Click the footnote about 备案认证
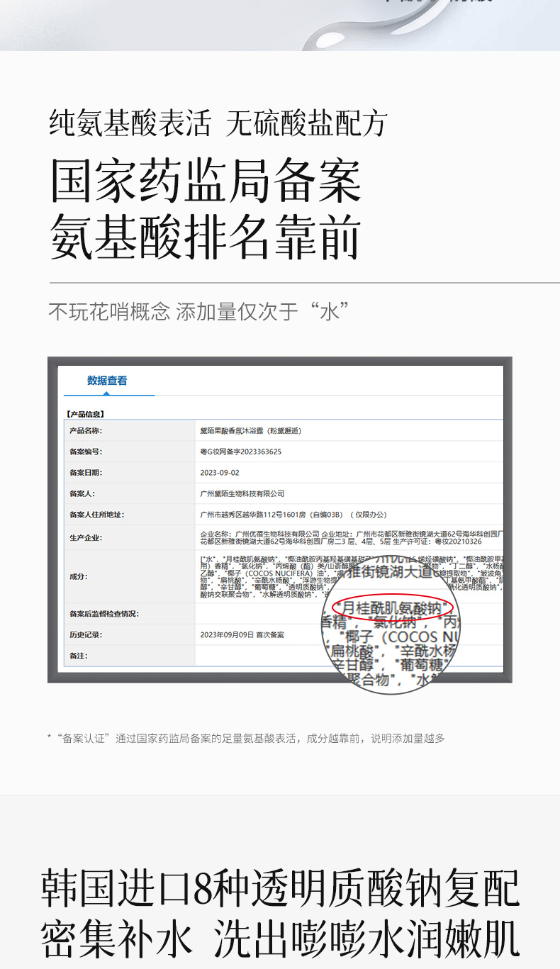The image size is (560, 969). [246, 739]
